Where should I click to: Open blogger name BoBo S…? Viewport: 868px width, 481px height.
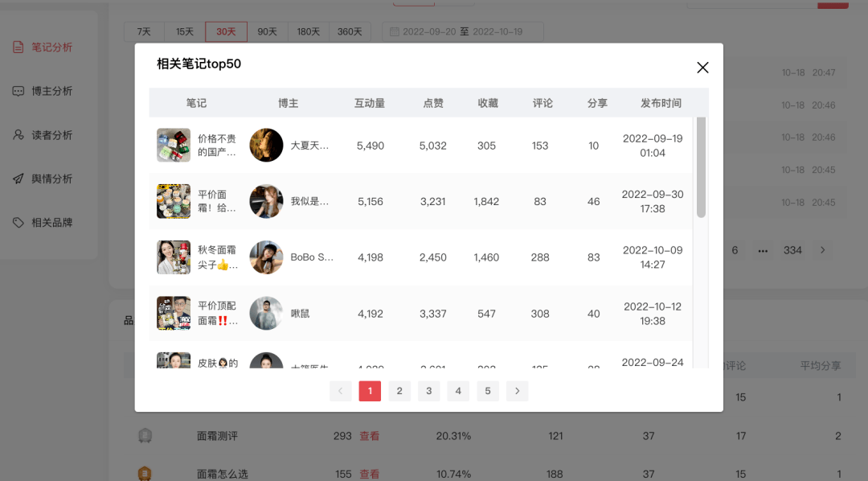click(x=312, y=257)
